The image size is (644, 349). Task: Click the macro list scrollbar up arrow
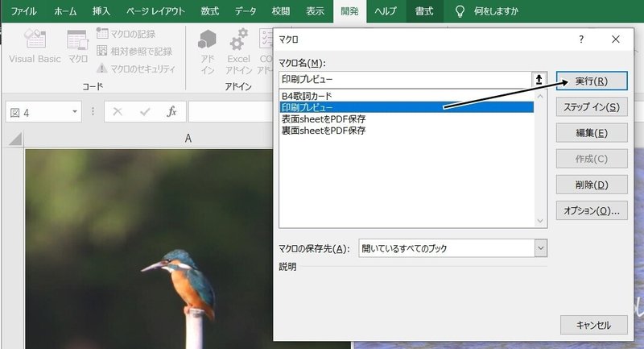pos(540,96)
